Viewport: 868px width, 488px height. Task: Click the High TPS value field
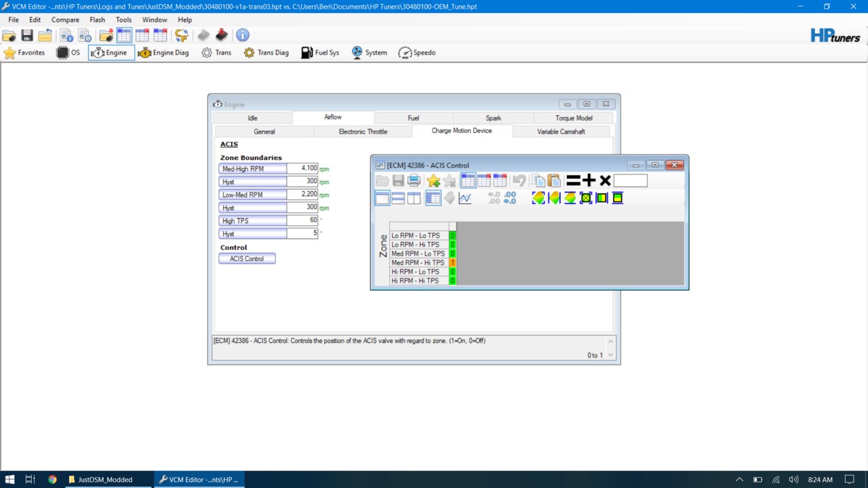click(302, 220)
